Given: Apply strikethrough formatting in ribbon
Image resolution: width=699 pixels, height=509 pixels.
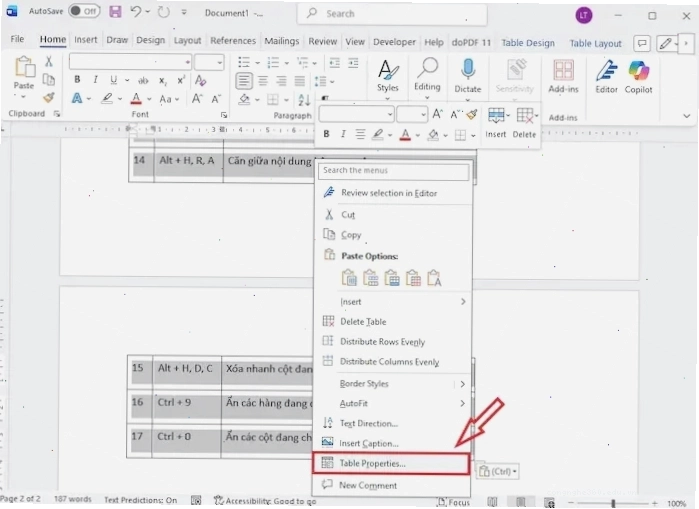Looking at the screenshot, I should (x=143, y=81).
